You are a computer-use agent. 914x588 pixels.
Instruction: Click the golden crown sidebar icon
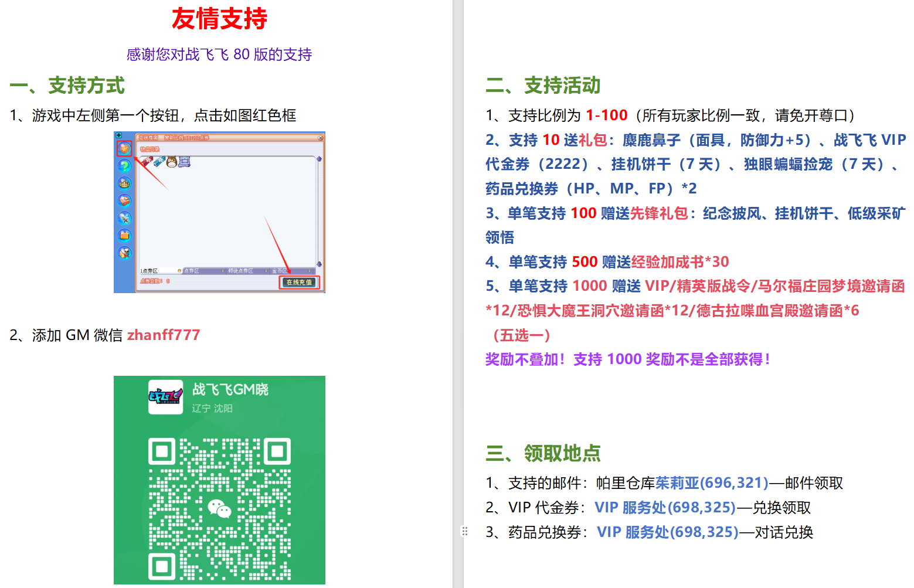click(124, 183)
